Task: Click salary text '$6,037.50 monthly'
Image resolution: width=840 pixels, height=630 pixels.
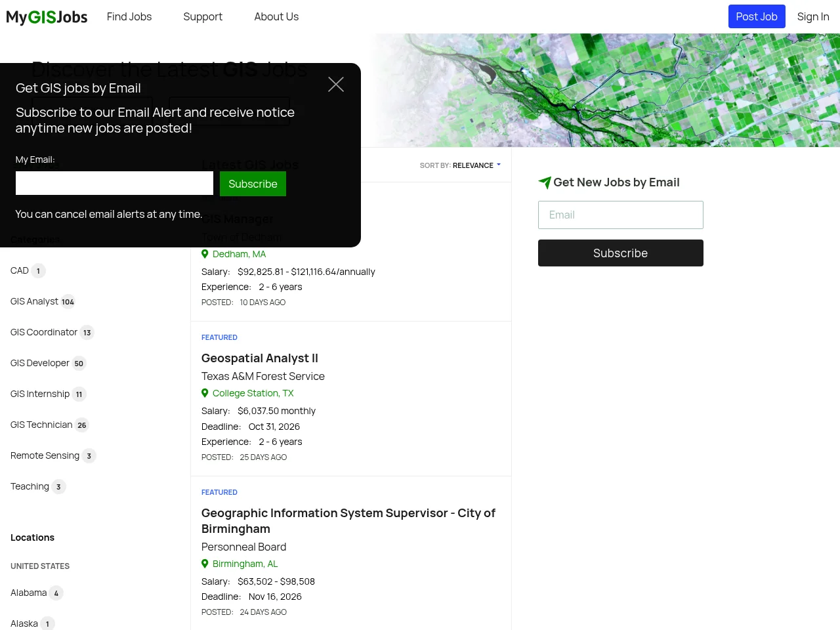Action: (x=276, y=411)
